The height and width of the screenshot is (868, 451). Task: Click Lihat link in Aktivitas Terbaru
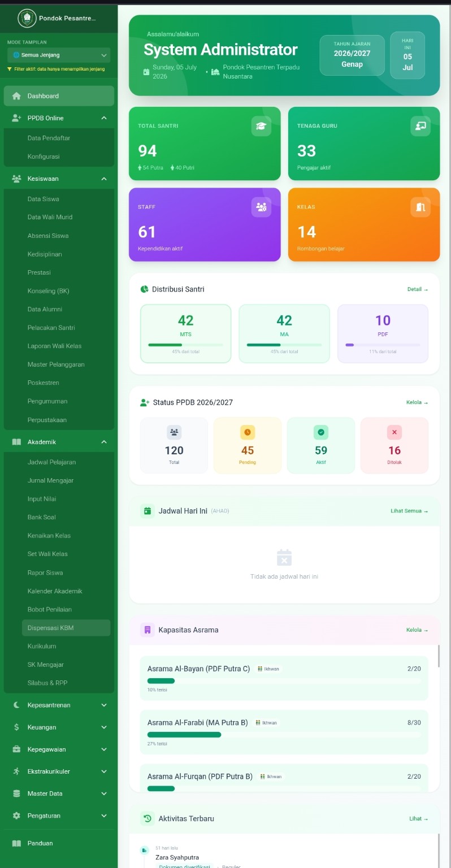pos(419,819)
